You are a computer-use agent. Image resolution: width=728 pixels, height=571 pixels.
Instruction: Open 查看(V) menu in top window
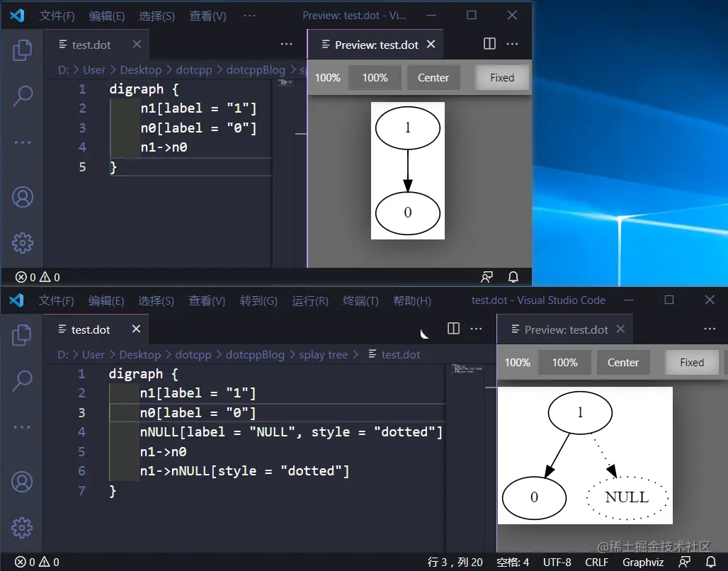tap(207, 16)
